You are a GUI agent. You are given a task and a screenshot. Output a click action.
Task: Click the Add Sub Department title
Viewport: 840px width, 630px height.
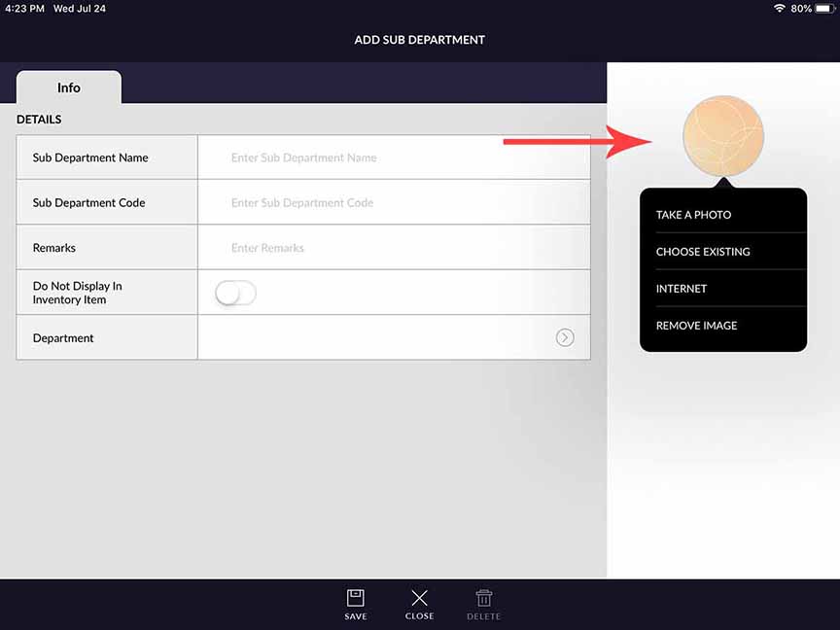point(419,40)
